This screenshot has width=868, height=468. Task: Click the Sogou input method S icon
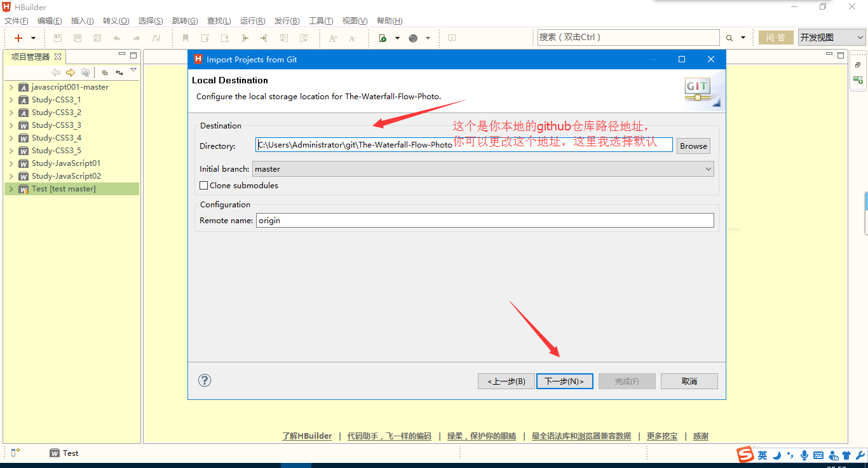coord(745,455)
